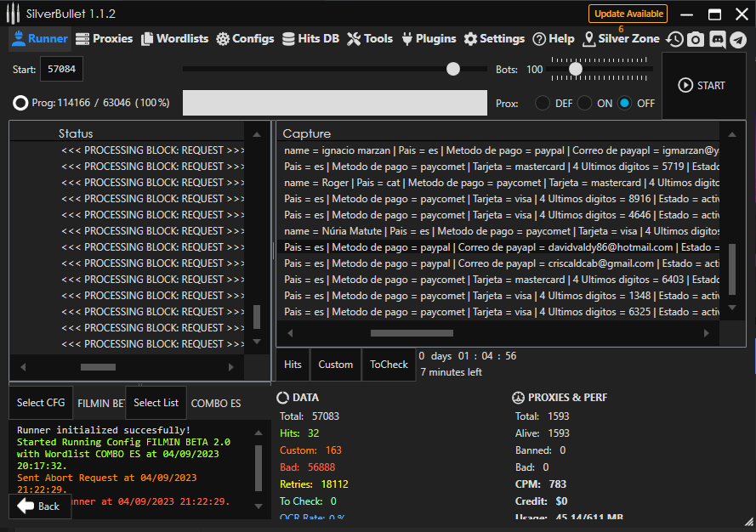
Task: Click the SilverBullet logo icon
Action: (x=13, y=14)
